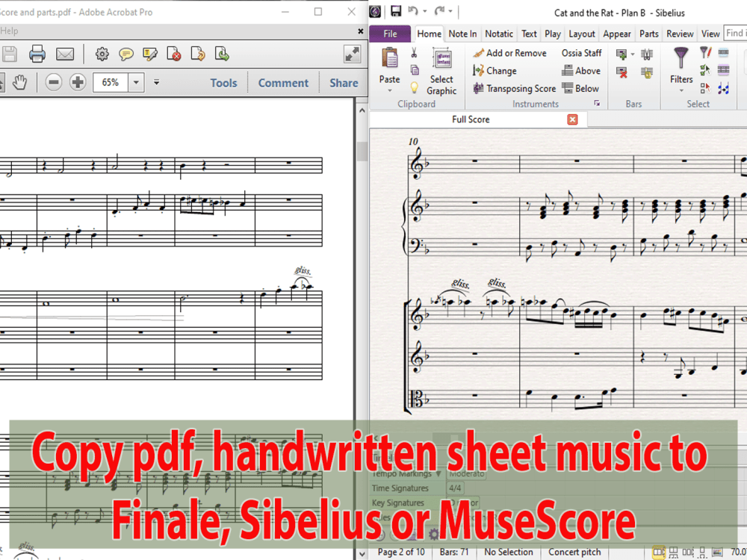Click the Select Graphic button in Sibelius

click(441, 72)
